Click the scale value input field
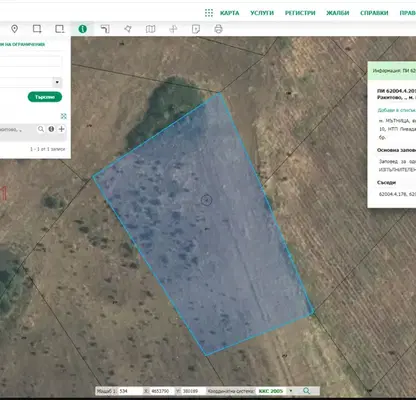The image size is (416, 400). click(129, 391)
